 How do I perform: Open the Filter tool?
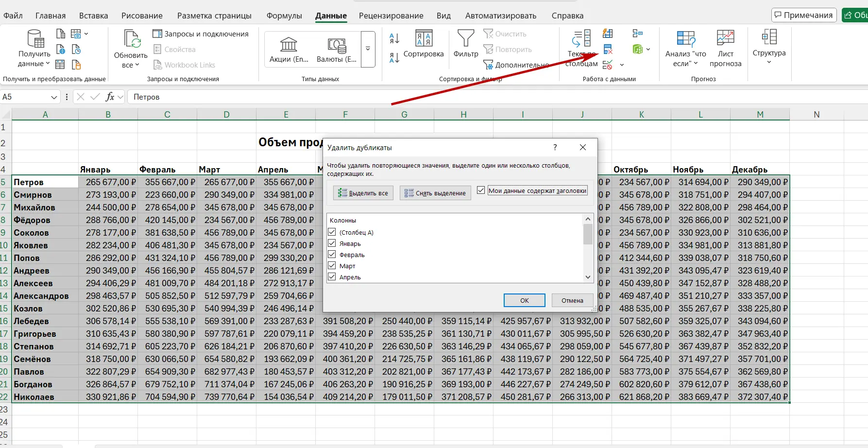click(x=465, y=44)
